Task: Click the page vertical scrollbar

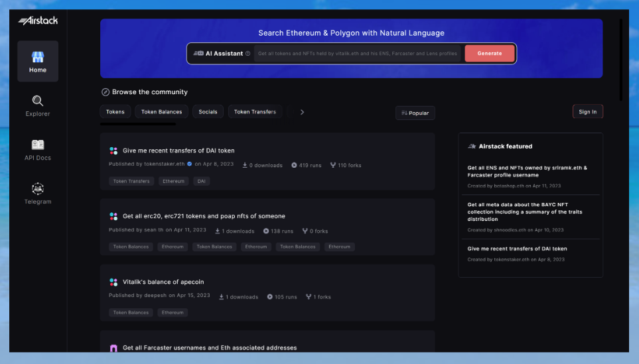Action: coord(620,60)
